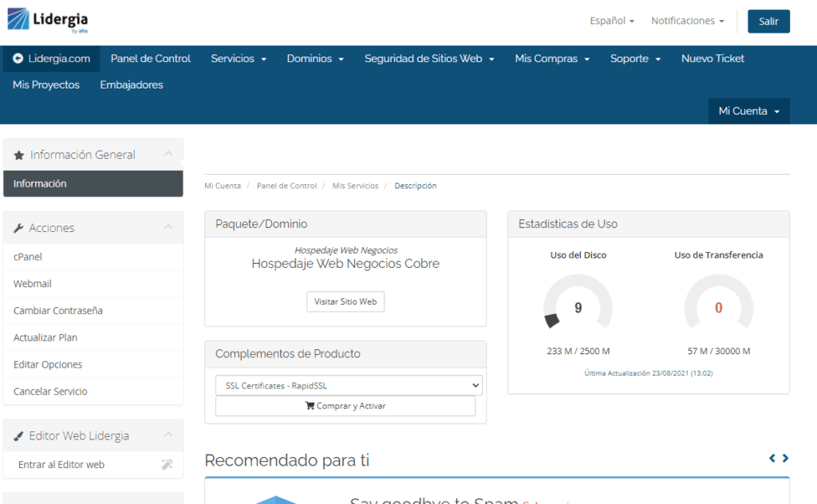Image resolution: width=817 pixels, height=504 pixels.
Task: Click the magic wand icon in Entrar al Editor web
Action: pos(167,464)
